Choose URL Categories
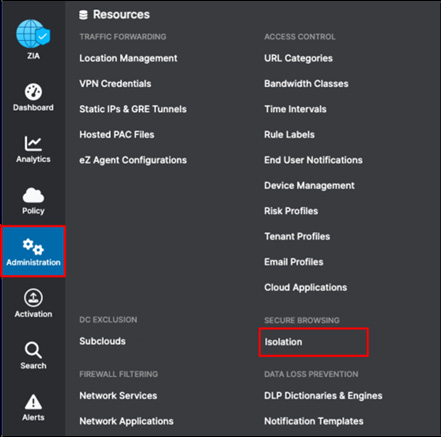 (298, 58)
